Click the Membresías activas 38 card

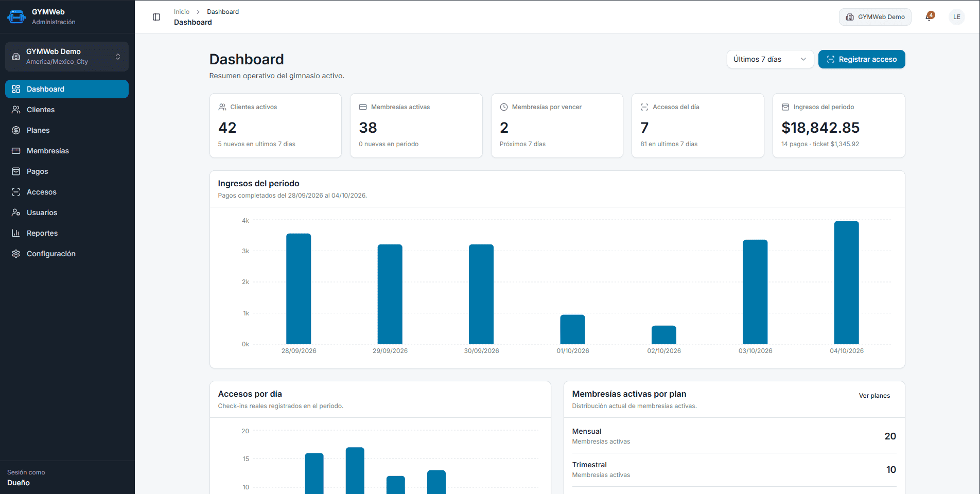[416, 126]
